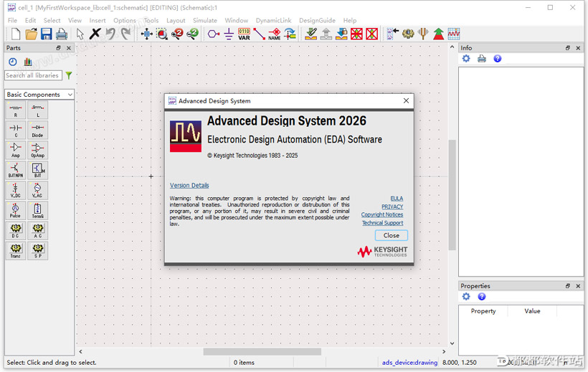Click the Search all libraries field
588x372 pixels.
click(x=32, y=75)
